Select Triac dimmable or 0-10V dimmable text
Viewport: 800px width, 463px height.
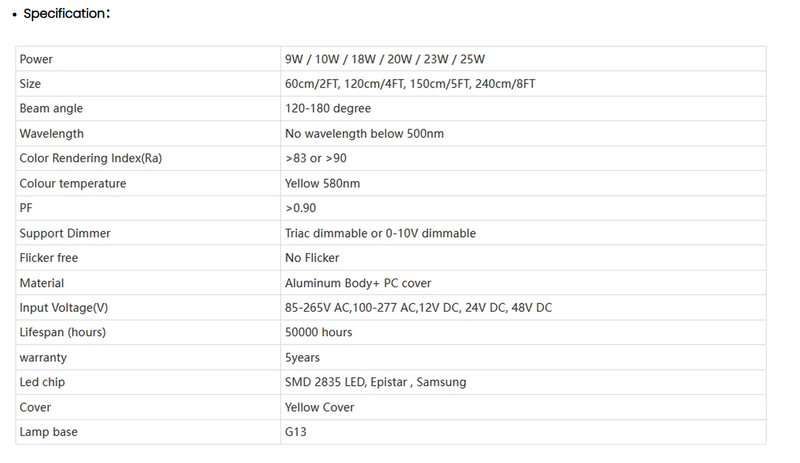380,233
